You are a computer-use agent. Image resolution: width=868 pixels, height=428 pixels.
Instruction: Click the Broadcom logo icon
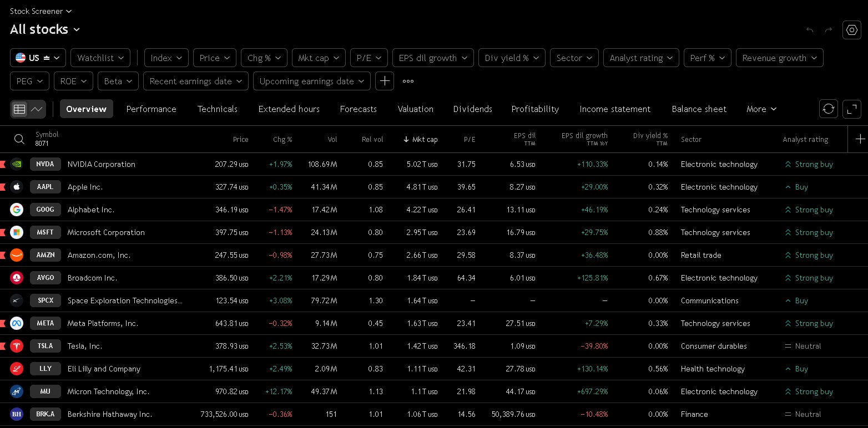(x=17, y=278)
